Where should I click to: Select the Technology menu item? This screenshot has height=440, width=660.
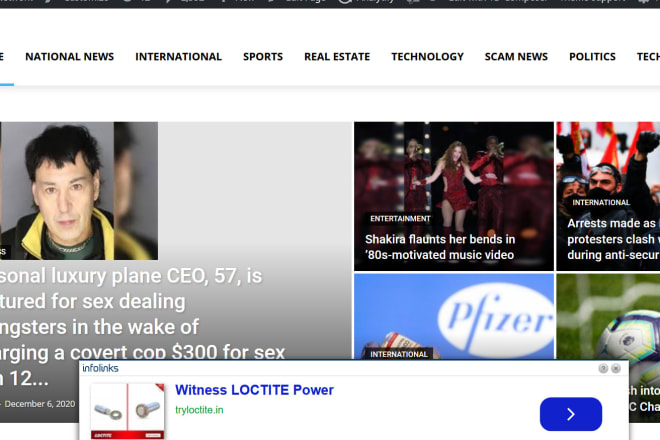pos(428,56)
